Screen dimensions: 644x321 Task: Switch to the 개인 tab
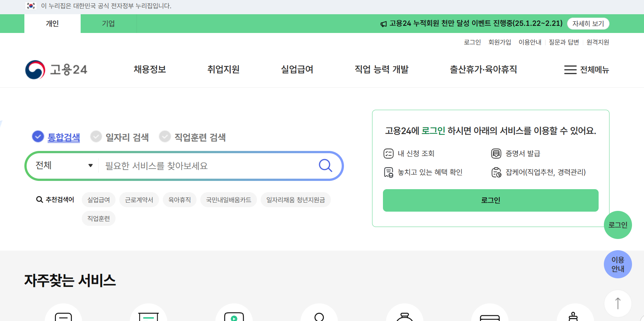[53, 24]
